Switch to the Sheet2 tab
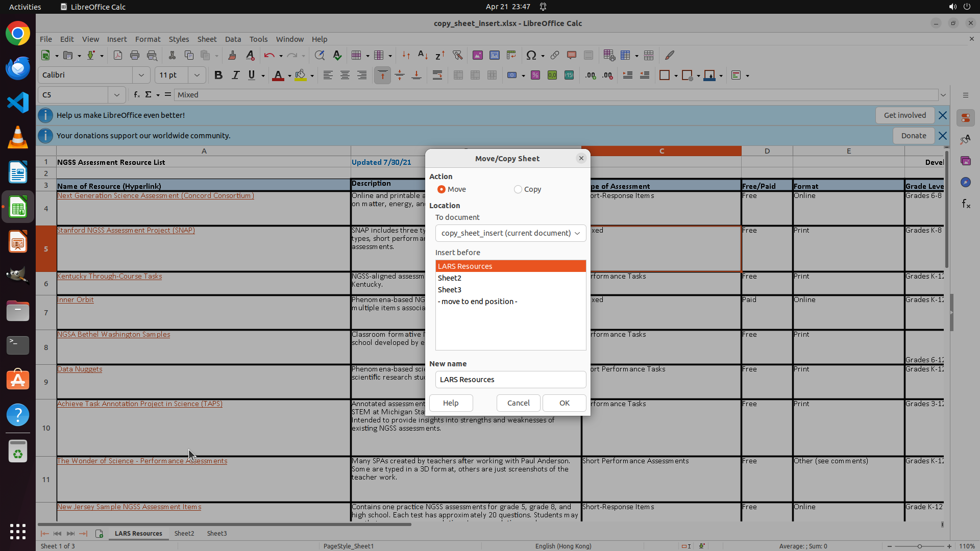The width and height of the screenshot is (980, 551). 184,533
